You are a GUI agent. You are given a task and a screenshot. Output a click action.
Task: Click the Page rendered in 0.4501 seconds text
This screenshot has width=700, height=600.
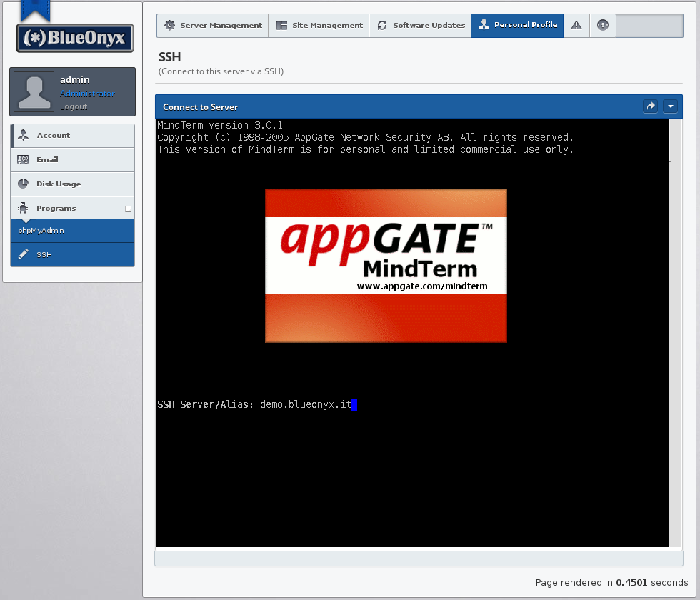611,583
